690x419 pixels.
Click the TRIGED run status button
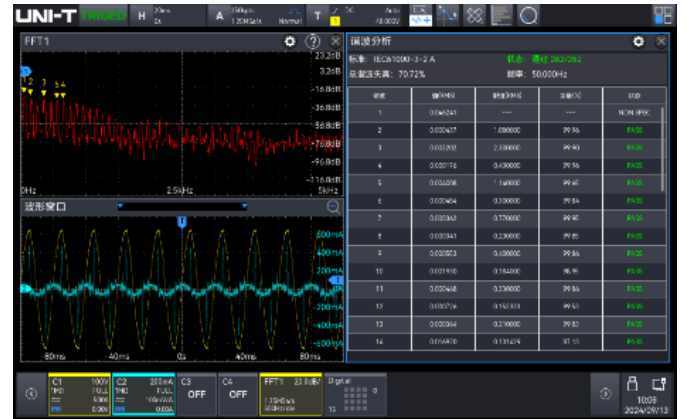click(x=103, y=15)
